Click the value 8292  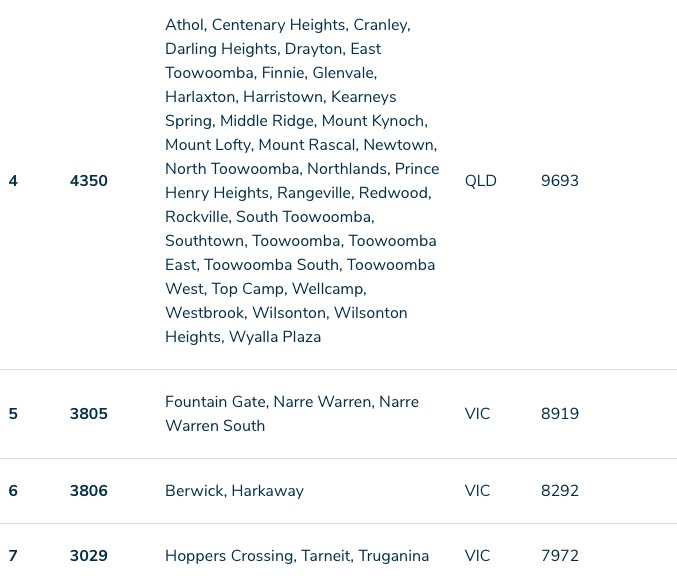click(560, 490)
